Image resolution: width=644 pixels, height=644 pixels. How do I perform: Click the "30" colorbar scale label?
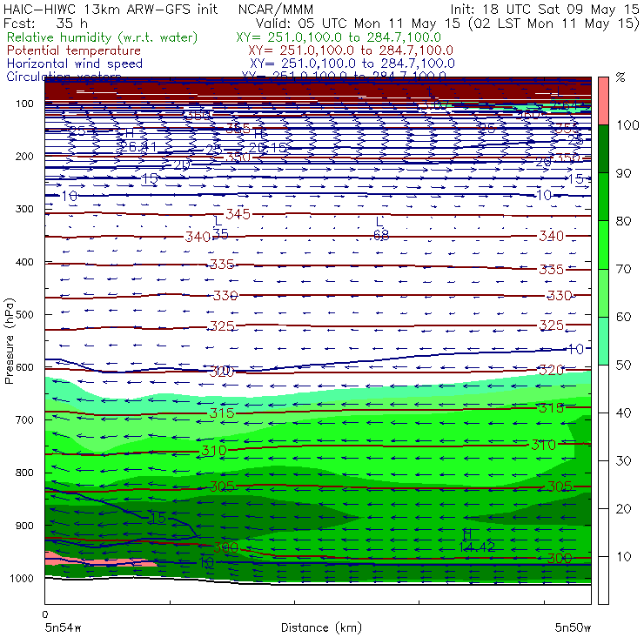point(623,461)
